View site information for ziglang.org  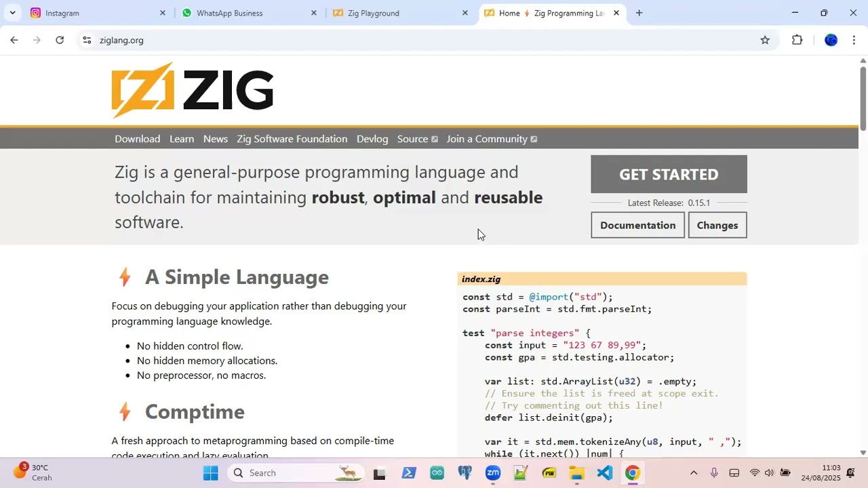(x=87, y=40)
